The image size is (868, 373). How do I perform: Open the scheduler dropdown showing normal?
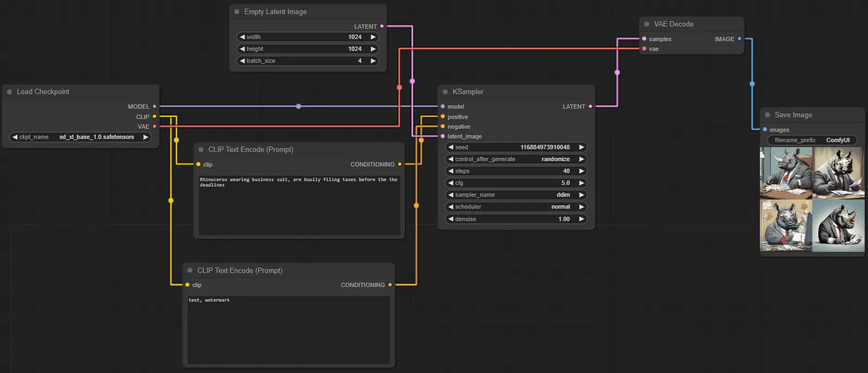tap(516, 207)
